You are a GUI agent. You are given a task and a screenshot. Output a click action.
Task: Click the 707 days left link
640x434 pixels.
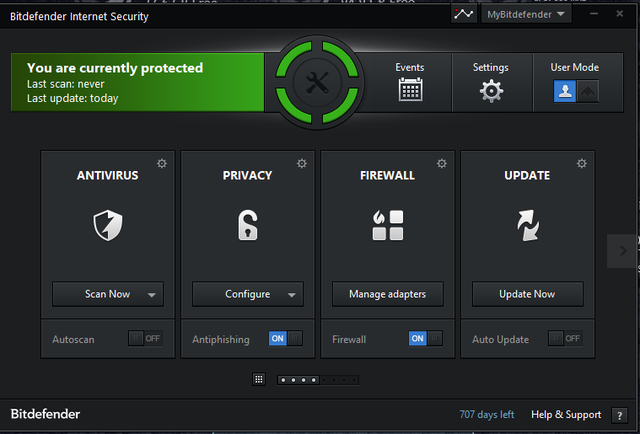click(487, 415)
